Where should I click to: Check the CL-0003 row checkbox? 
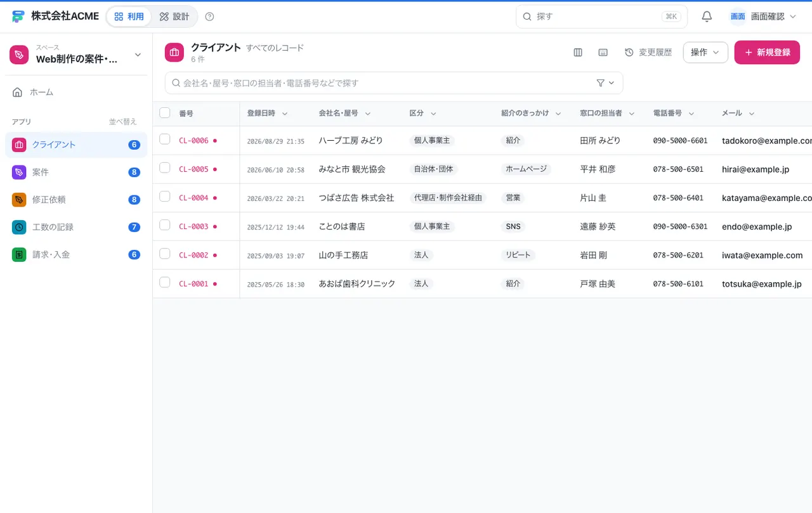tap(165, 224)
